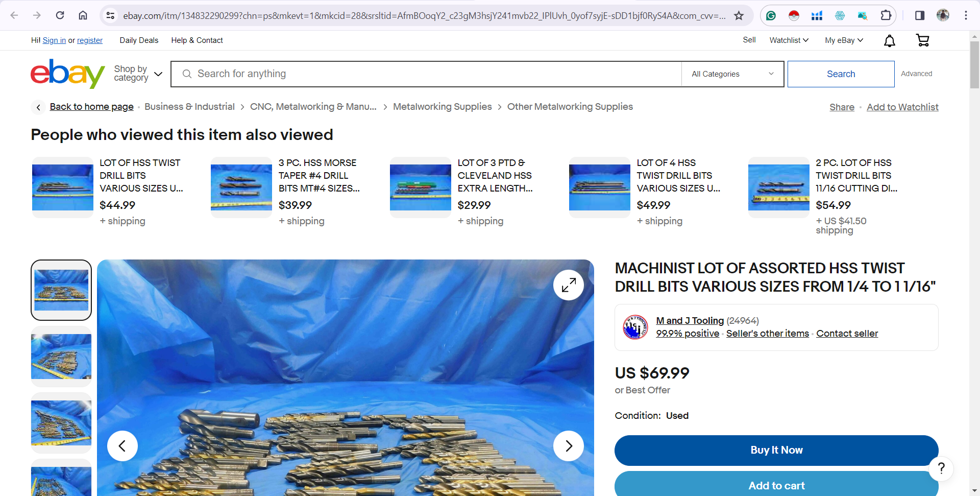Image resolution: width=980 pixels, height=496 pixels.
Task: Click Contact seller link
Action: [847, 334]
